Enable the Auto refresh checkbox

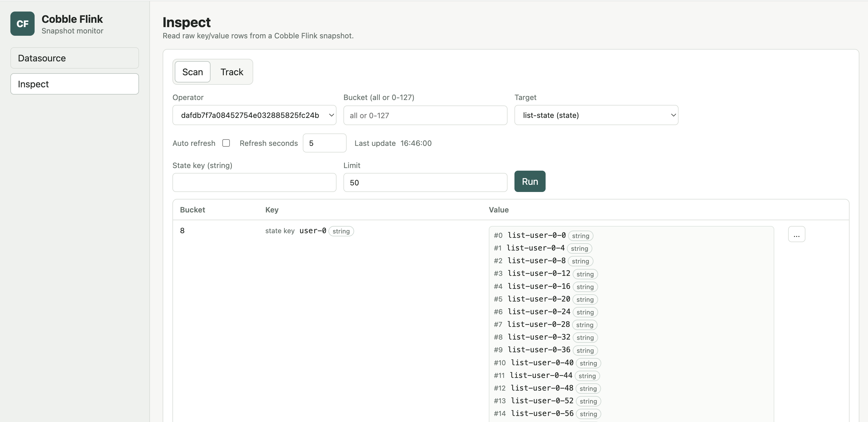226,143
